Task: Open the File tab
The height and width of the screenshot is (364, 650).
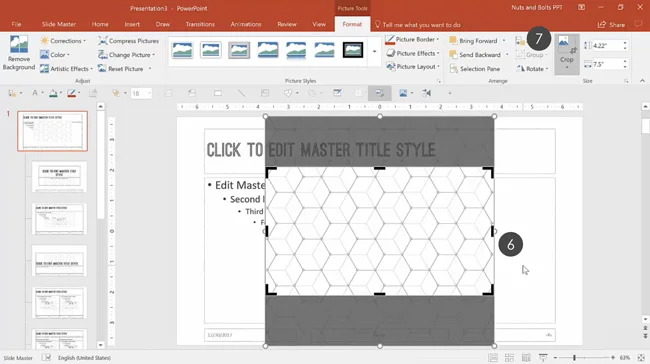Action: pyautogui.click(x=16, y=24)
